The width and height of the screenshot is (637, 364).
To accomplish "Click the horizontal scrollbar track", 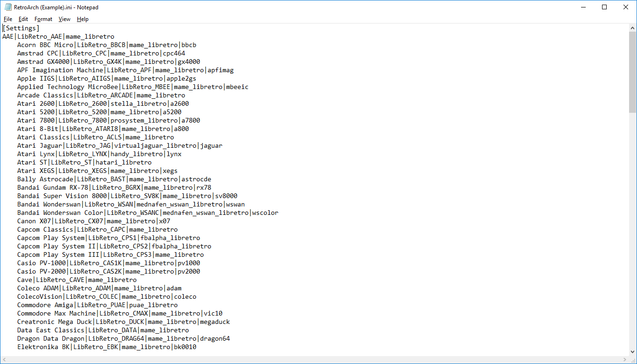I will (x=314, y=360).
